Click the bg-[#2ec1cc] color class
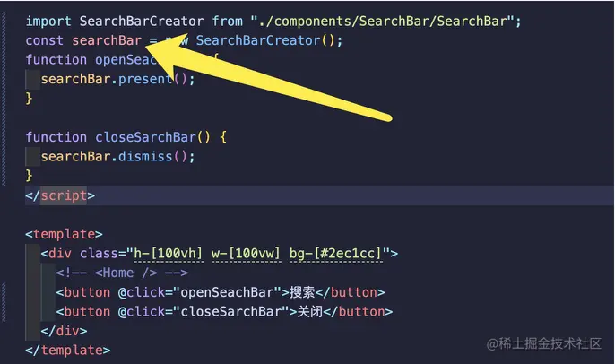 coord(335,254)
